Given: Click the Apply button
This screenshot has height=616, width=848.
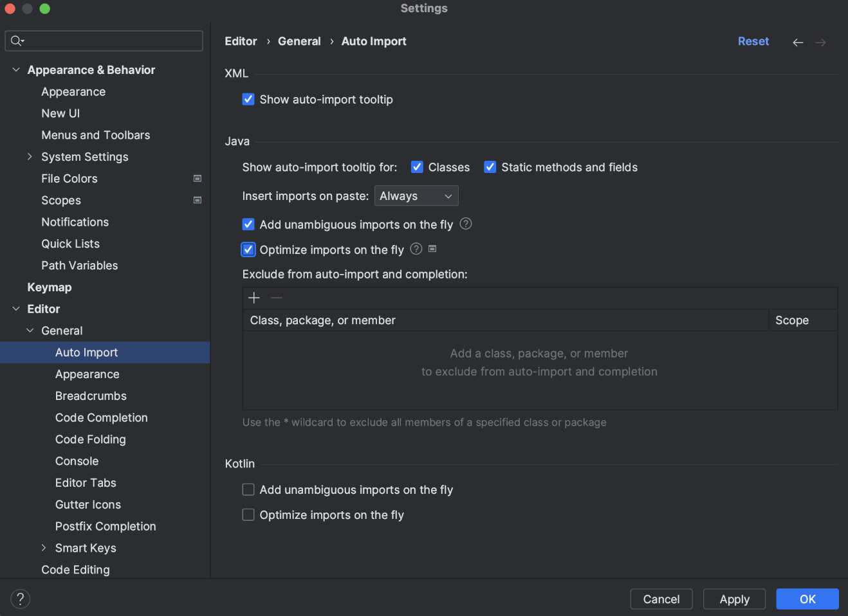Looking at the screenshot, I should point(734,599).
